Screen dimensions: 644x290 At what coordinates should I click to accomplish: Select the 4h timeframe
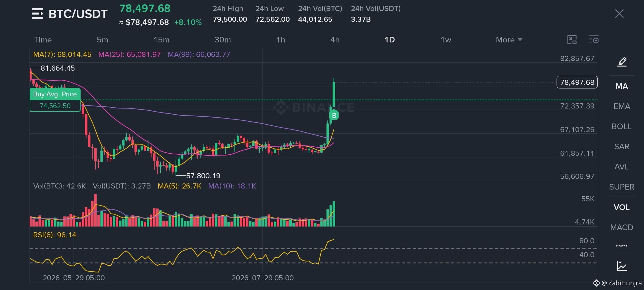pos(335,40)
